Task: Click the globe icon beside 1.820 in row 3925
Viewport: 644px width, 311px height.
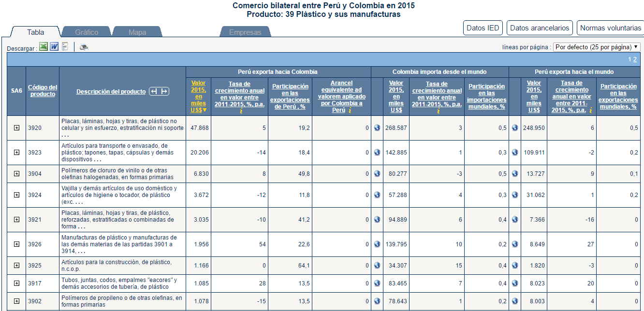Action: tap(515, 266)
